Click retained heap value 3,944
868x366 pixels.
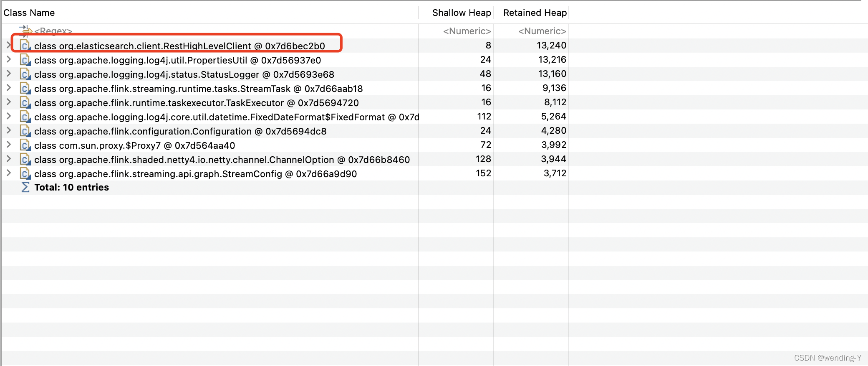[554, 159]
